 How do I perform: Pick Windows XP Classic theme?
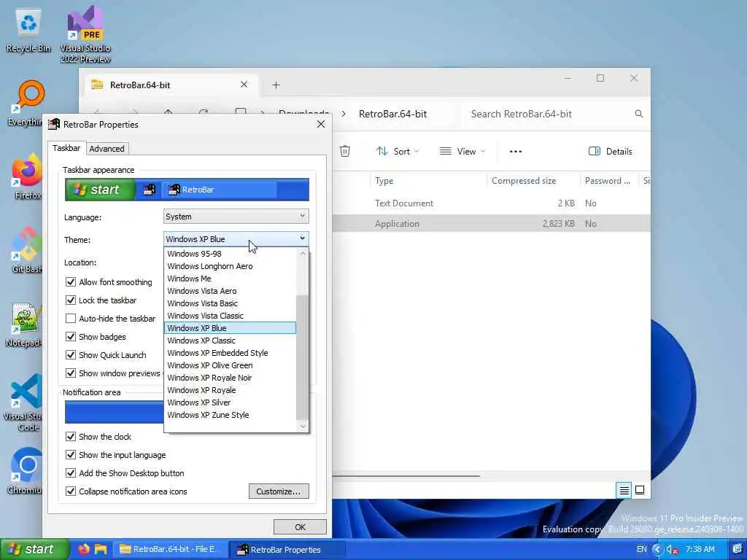click(x=230, y=341)
